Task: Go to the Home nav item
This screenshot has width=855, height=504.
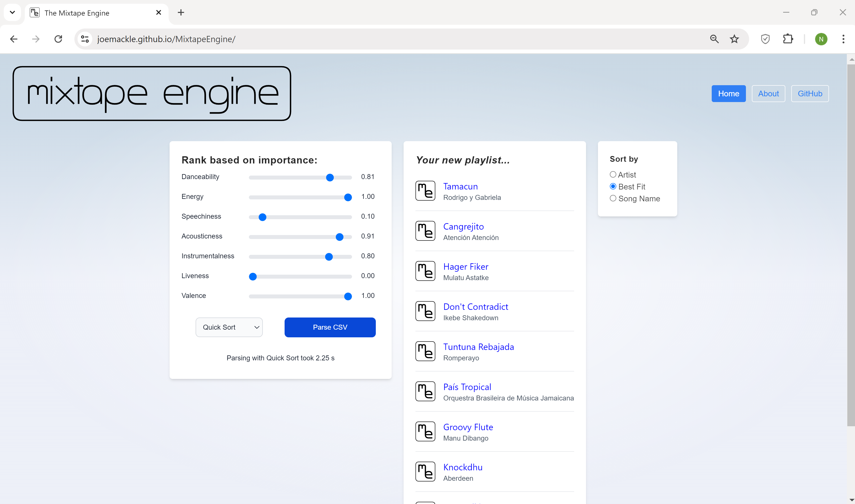Action: (729, 93)
